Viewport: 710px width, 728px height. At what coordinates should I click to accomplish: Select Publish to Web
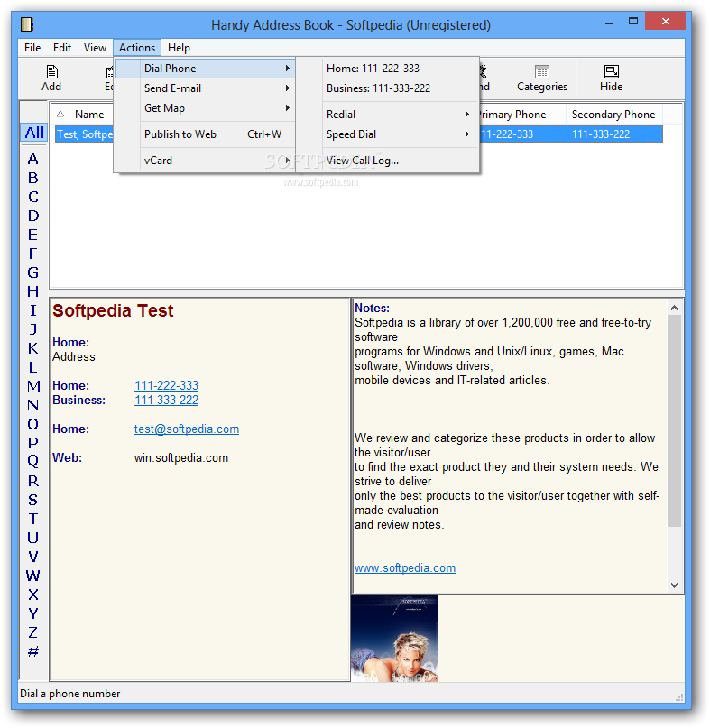[x=205, y=134]
